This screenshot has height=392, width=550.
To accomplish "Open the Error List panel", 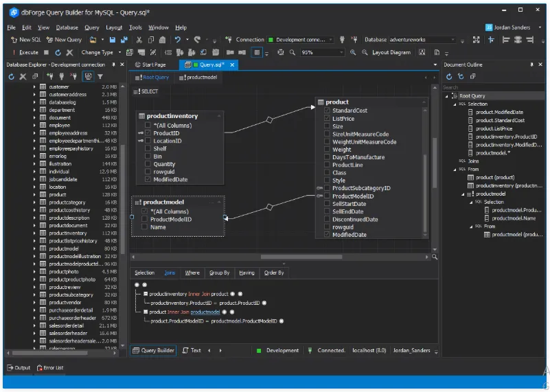I will point(50,368).
